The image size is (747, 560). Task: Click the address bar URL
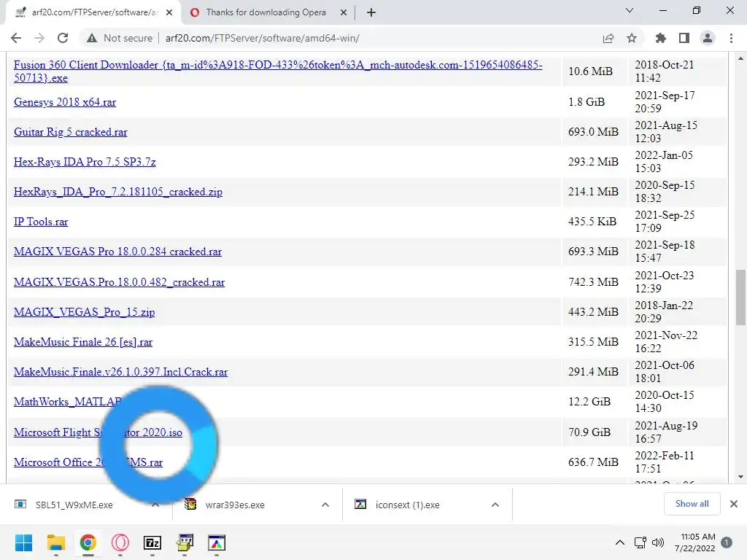[x=262, y=38]
